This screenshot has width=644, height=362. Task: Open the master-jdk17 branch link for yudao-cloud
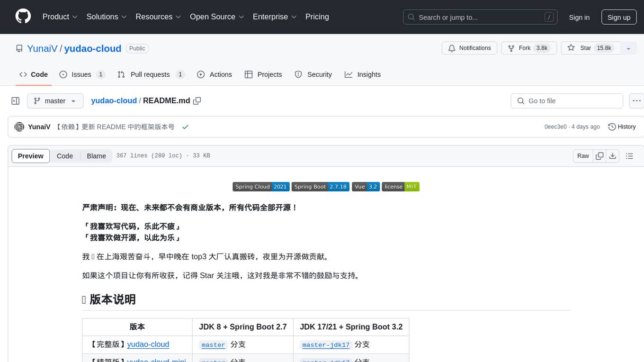coord(326,345)
